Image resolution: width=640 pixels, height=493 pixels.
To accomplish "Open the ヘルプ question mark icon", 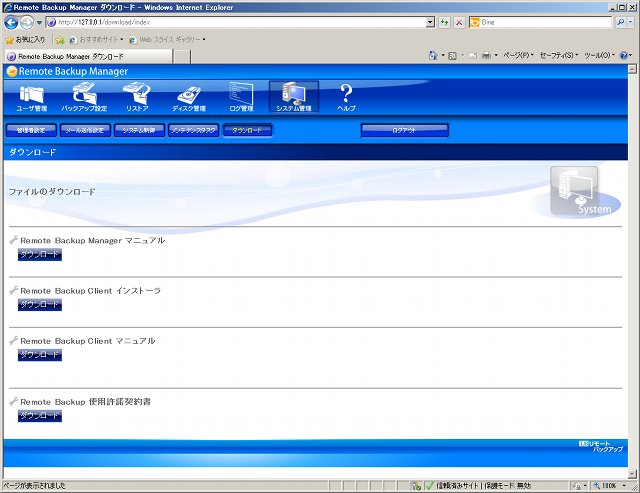I will click(346, 98).
